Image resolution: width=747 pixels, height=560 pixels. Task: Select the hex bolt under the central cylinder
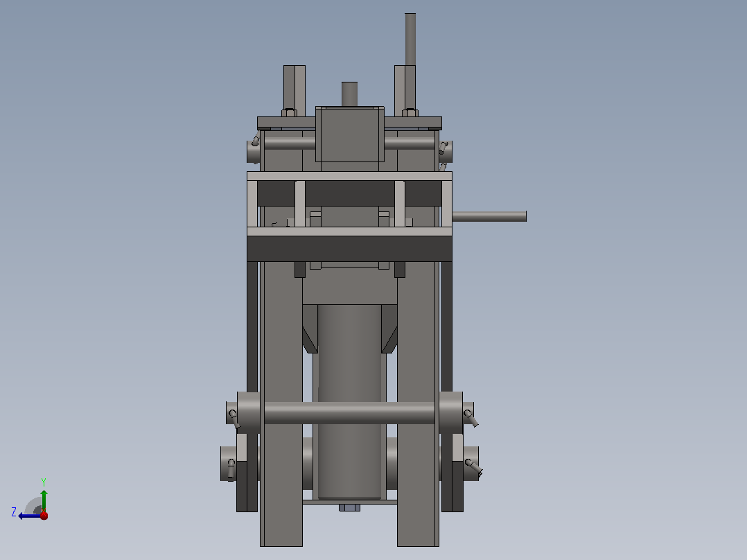[x=350, y=507]
